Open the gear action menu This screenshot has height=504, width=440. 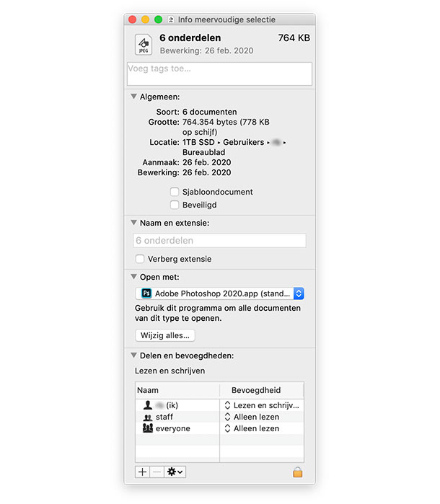coord(175,472)
